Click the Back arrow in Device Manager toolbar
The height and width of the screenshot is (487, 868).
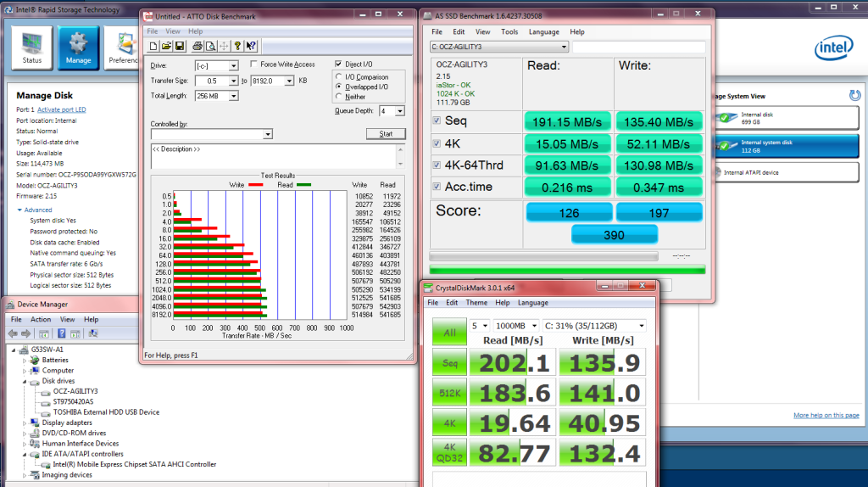[x=13, y=333]
